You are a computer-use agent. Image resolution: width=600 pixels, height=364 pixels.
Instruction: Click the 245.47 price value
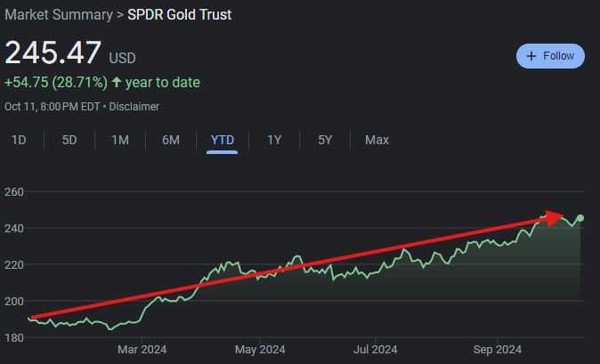53,53
